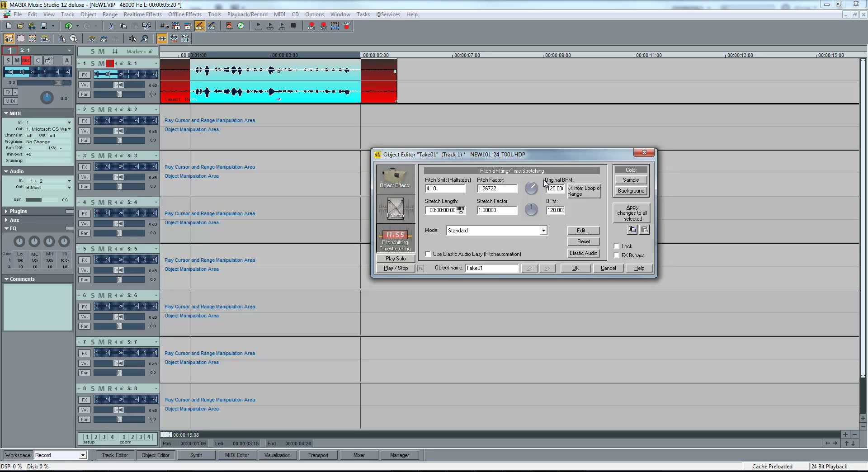Click the Color button in Object Editor
The width and height of the screenshot is (868, 472).
(631, 170)
